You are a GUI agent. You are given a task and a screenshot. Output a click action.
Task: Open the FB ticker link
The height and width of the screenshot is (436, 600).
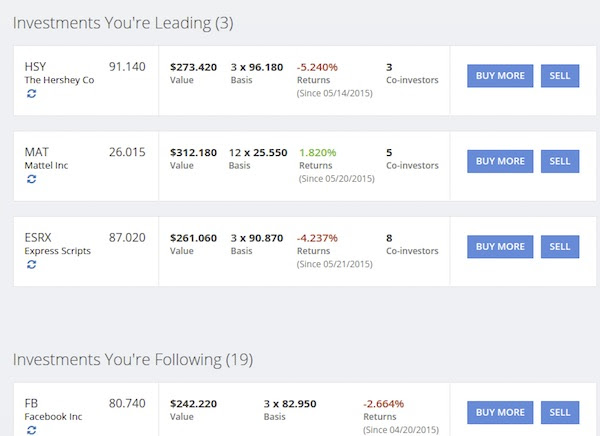coord(31,403)
